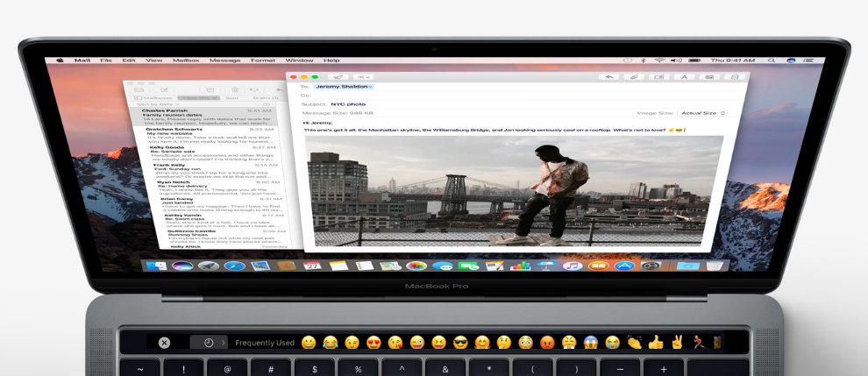The height and width of the screenshot is (376, 868).
Task: Open Trash in the Dock
Action: click(714, 266)
